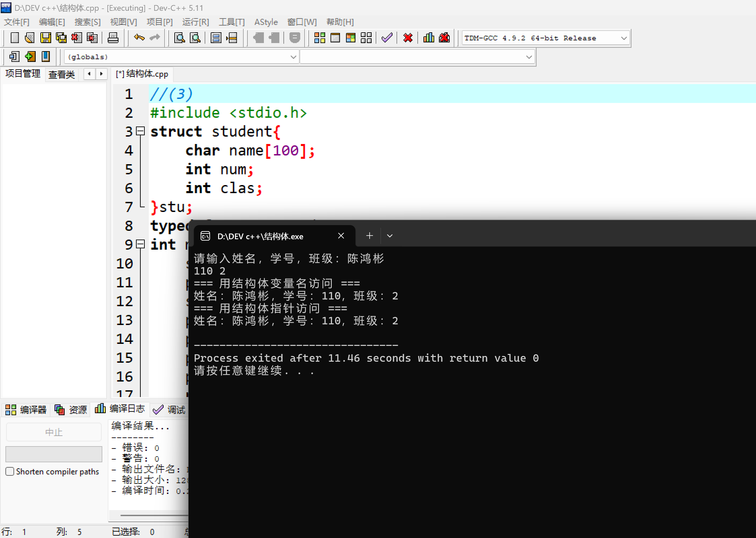Viewport: 756px width, 538px height.
Task: Click the red X Stop Execution icon
Action: tap(408, 38)
